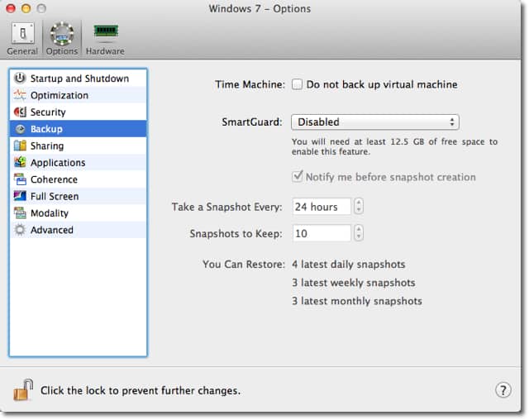The image size is (529, 420).
Task: Select Startup and Shutdown in sidebar
Action: pyautogui.click(x=79, y=79)
